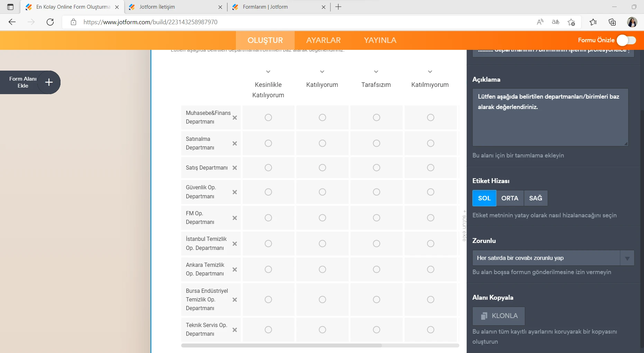Remove the Satış Departmanı row with its X icon

click(235, 168)
